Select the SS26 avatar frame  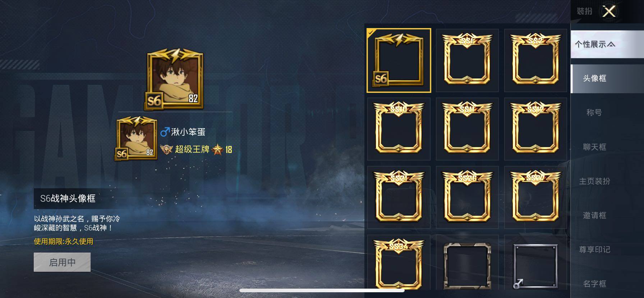(x=467, y=197)
